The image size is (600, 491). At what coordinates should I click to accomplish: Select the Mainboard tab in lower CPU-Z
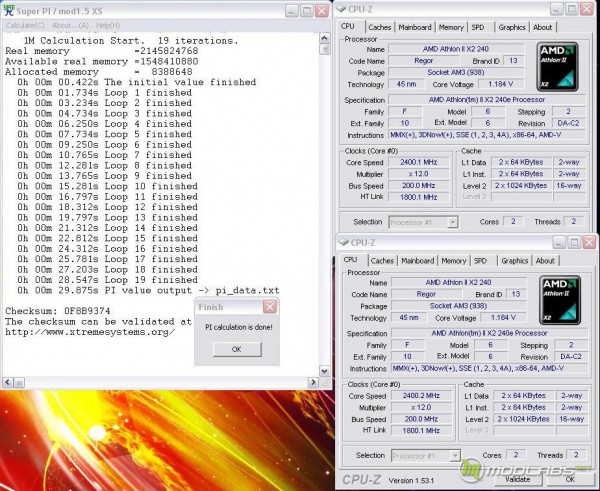[x=417, y=261]
